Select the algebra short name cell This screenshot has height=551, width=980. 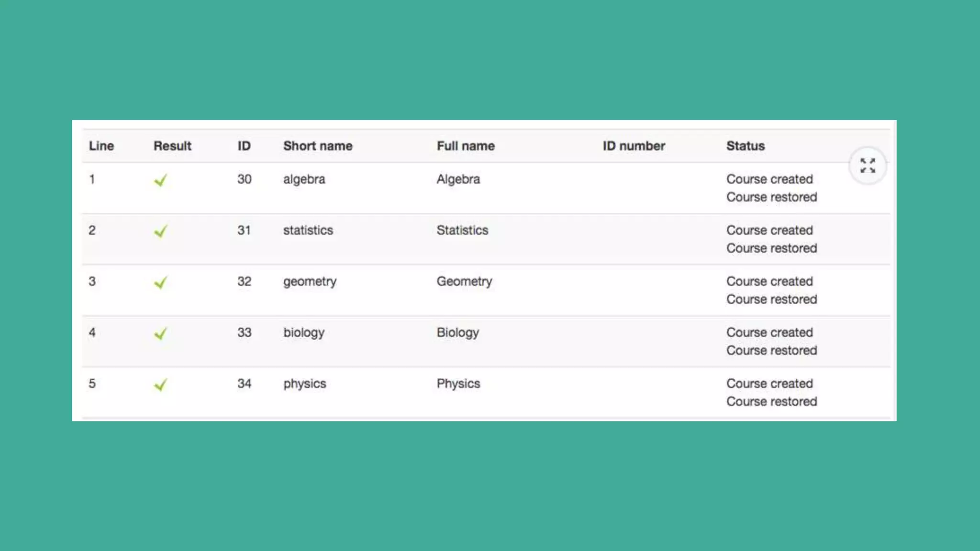(304, 179)
